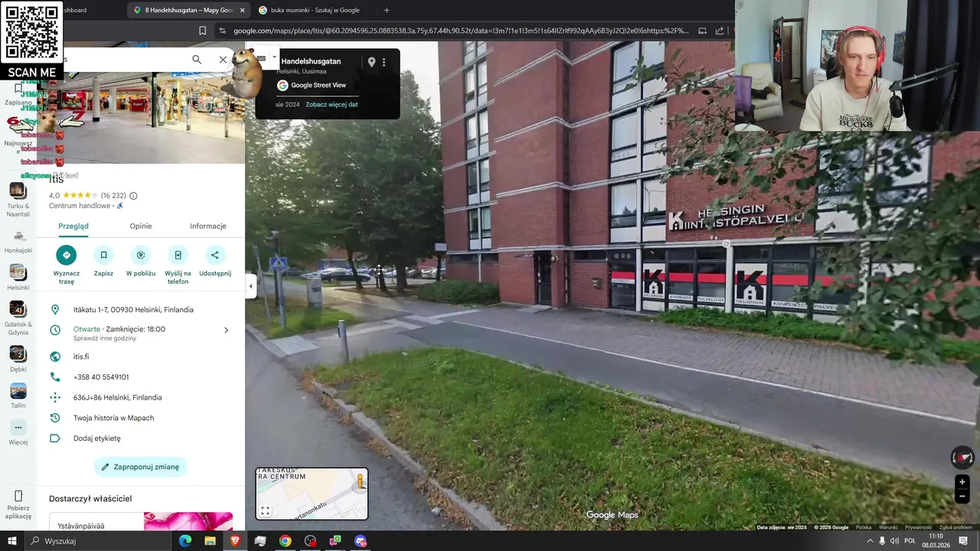Image resolution: width=980 pixels, height=551 pixels.
Task: Switch to the Opinie tab
Action: 141,226
